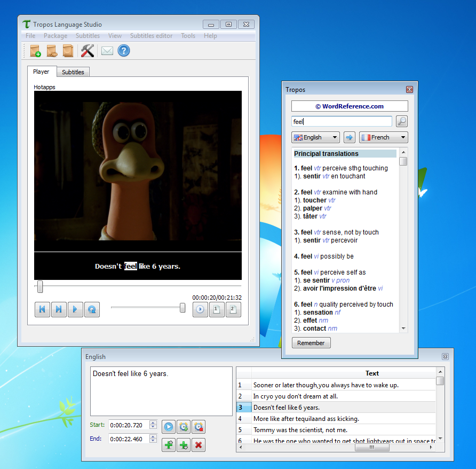Click the End time field
476x469 pixels.
tap(129, 439)
